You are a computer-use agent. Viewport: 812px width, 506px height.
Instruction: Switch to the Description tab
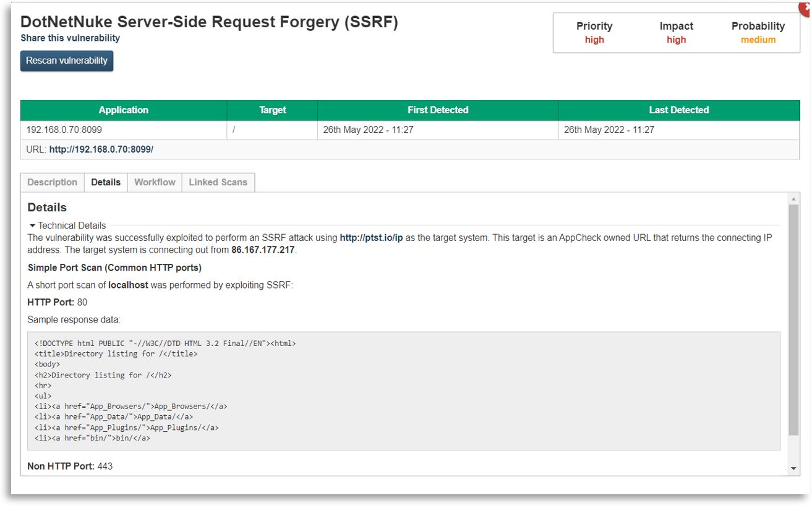point(53,182)
